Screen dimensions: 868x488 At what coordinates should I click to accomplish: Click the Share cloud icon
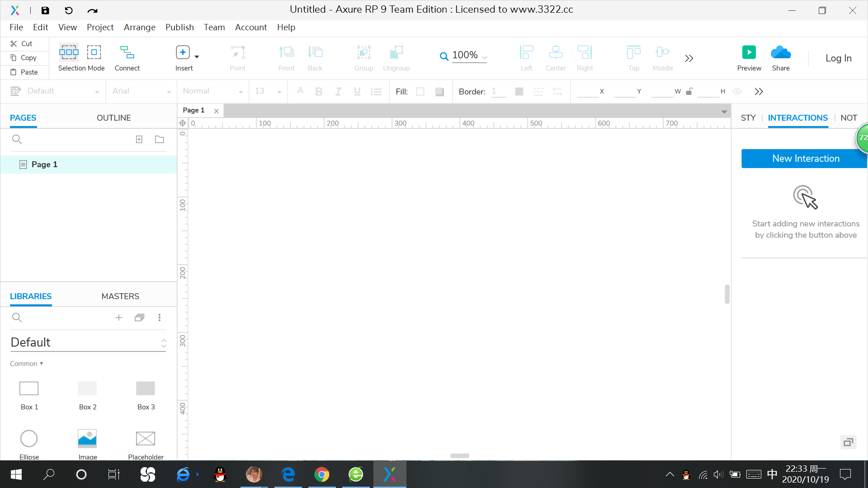pos(780,52)
